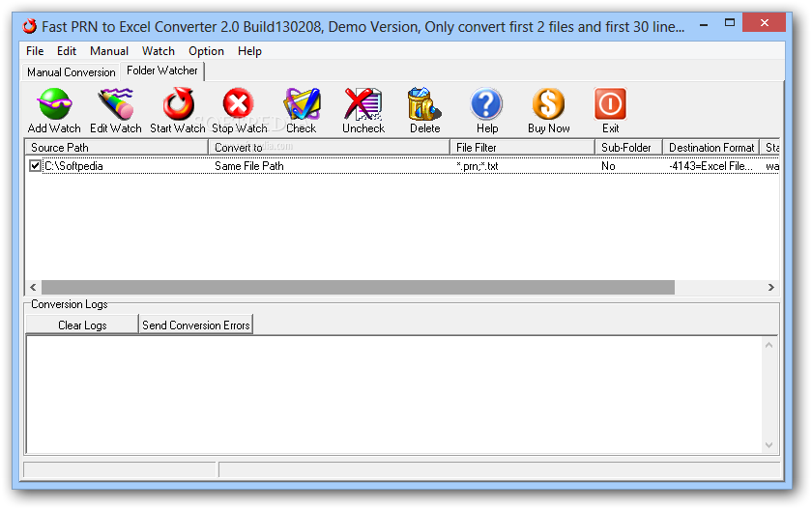Click the application icon in the title bar

pyautogui.click(x=30, y=26)
